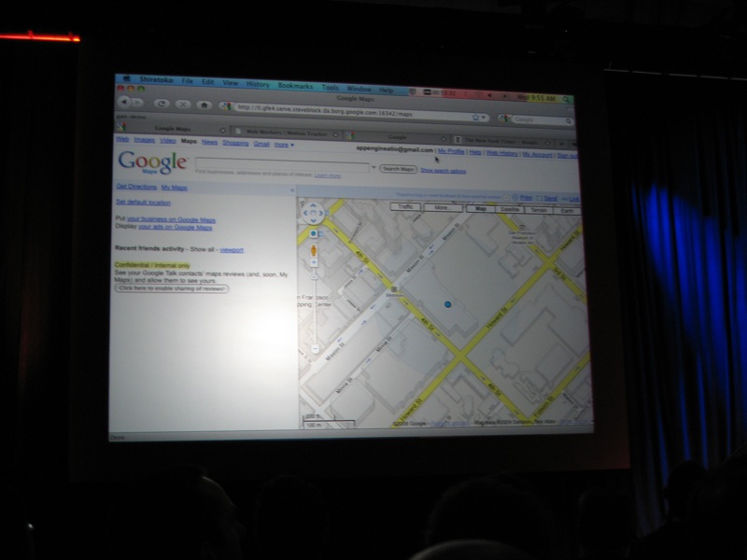Click the zoom in plus button on map
This screenshot has height=560, width=747.
tap(314, 262)
